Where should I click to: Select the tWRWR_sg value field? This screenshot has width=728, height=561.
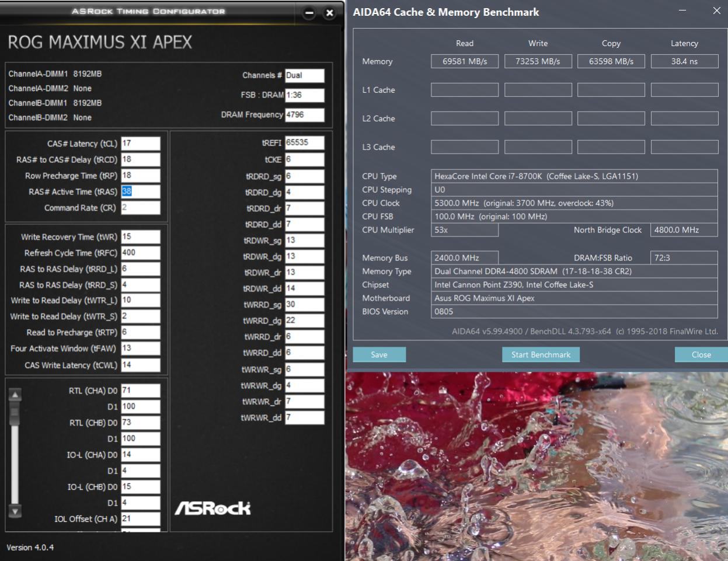pos(305,370)
